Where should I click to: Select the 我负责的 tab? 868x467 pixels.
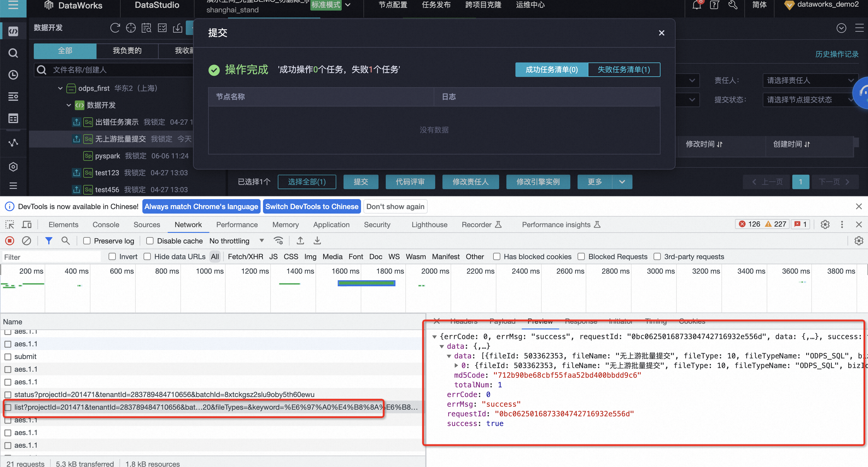click(x=127, y=51)
